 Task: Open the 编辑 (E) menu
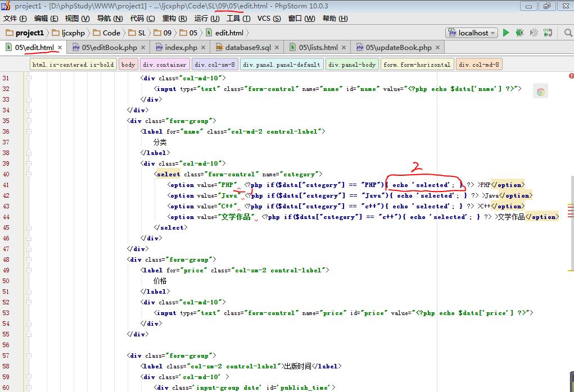pyautogui.click(x=46, y=19)
